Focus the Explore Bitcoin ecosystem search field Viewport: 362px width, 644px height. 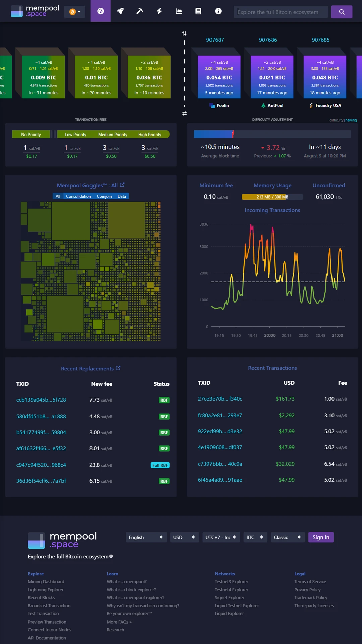tap(281, 12)
